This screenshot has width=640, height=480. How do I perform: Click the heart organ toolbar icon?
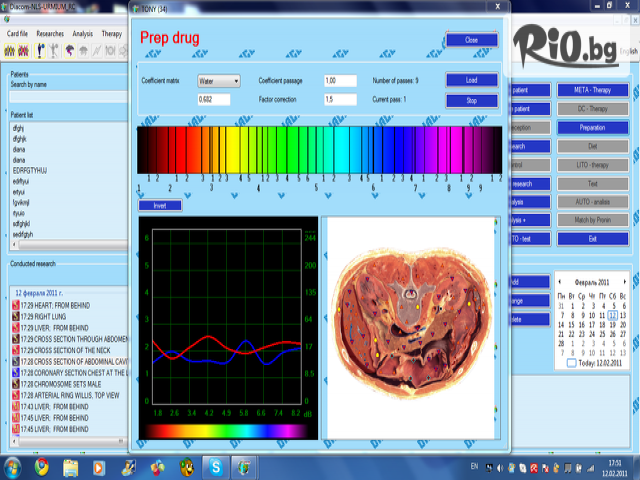point(69,49)
